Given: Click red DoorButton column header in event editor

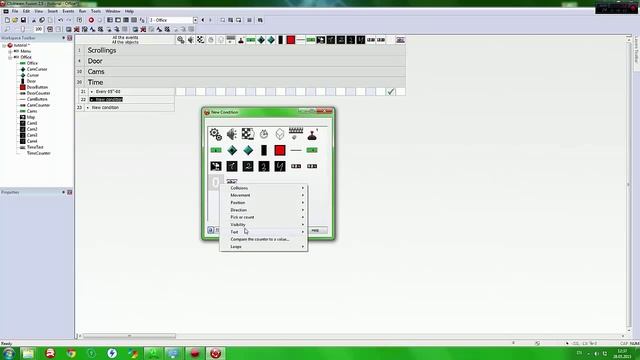Looking at the screenshot, I should pos(291,40).
